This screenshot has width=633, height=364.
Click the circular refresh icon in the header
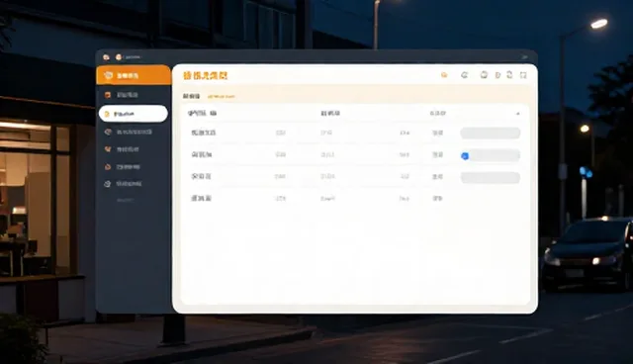(x=465, y=75)
